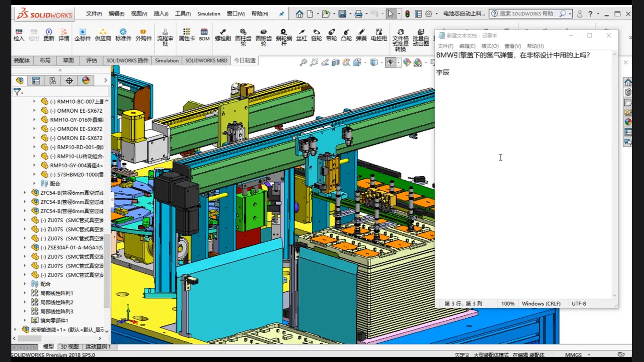Open the 工具(T) menu in SolidWorks
This screenshot has height=362, width=644.
point(183,14)
